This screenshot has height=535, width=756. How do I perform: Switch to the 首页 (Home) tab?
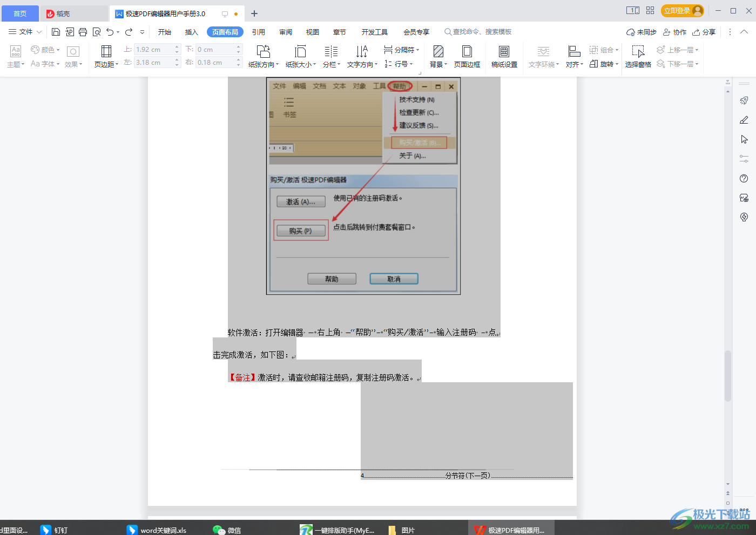click(20, 13)
